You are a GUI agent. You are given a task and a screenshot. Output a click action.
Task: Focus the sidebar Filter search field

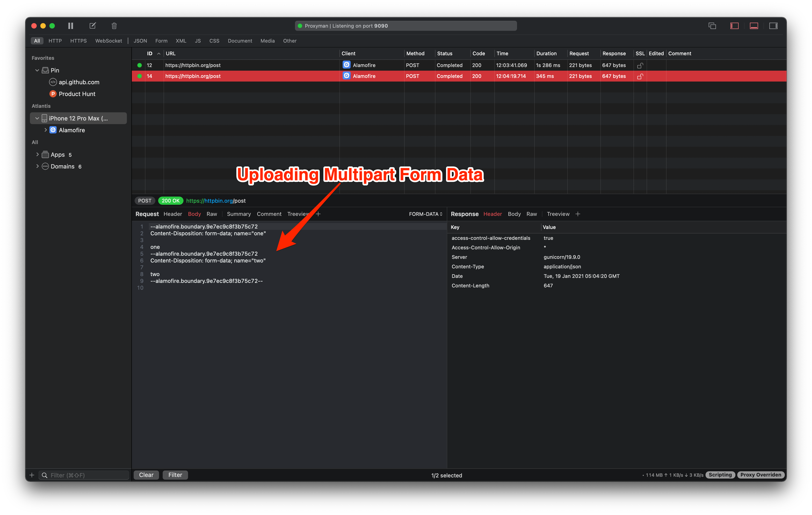tap(88, 475)
